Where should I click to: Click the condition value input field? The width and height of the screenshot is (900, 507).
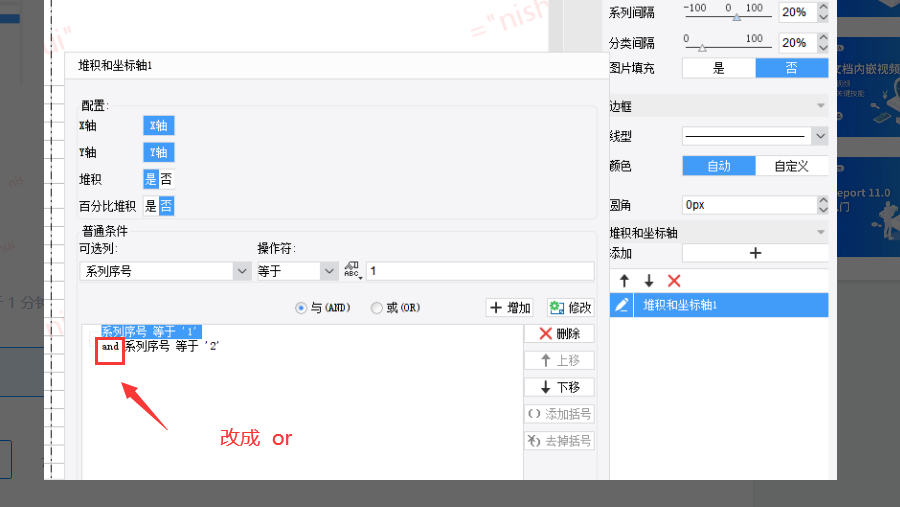pyautogui.click(x=480, y=271)
